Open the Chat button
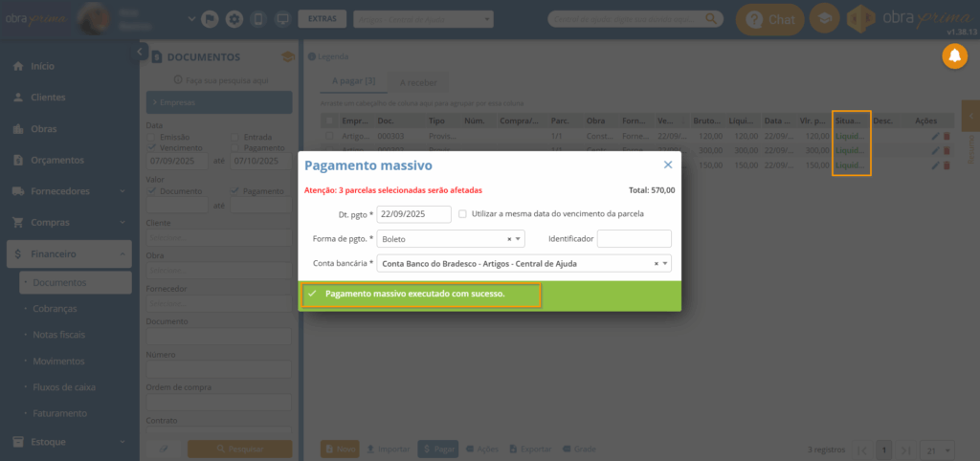The height and width of the screenshot is (461, 980). click(770, 19)
